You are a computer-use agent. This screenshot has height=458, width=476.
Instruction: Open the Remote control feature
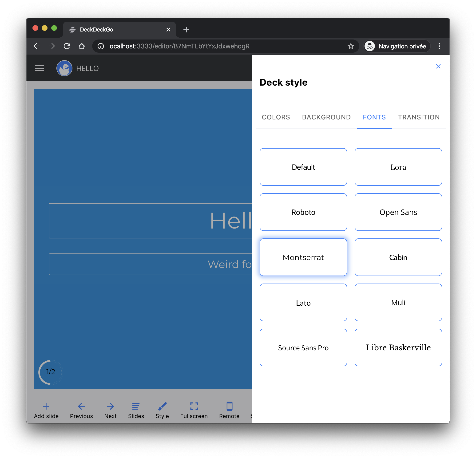pyautogui.click(x=229, y=411)
